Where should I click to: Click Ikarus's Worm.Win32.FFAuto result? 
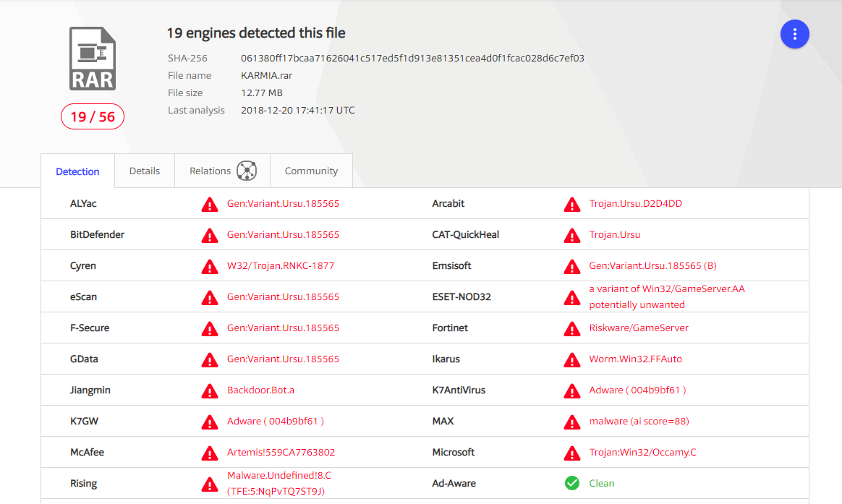pos(635,359)
